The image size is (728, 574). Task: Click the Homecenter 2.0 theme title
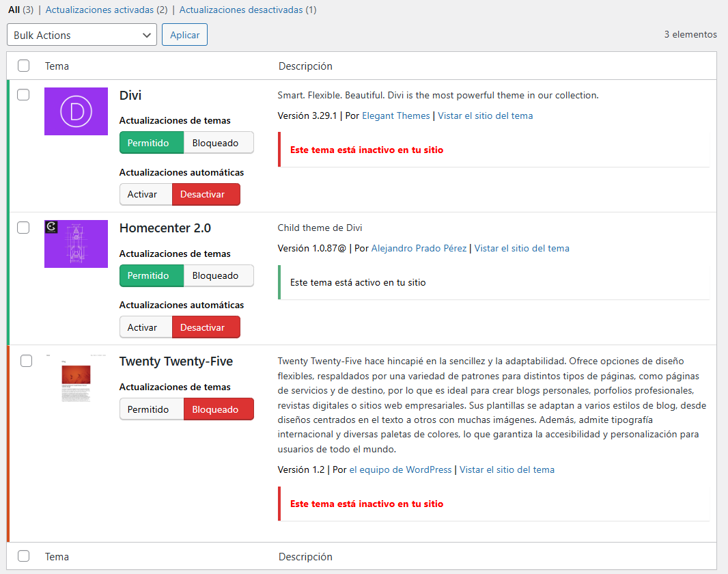tap(165, 228)
